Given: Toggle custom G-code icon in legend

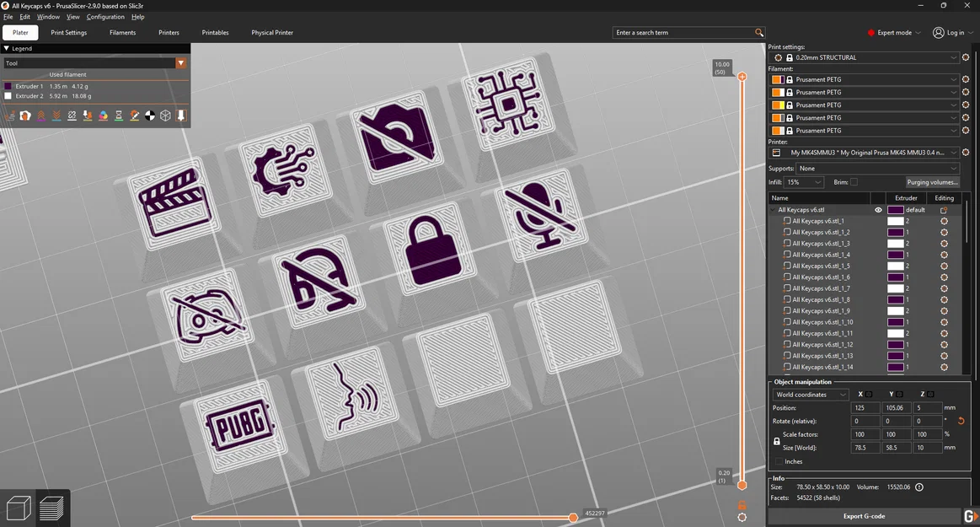Looking at the screenshot, I should tap(134, 116).
